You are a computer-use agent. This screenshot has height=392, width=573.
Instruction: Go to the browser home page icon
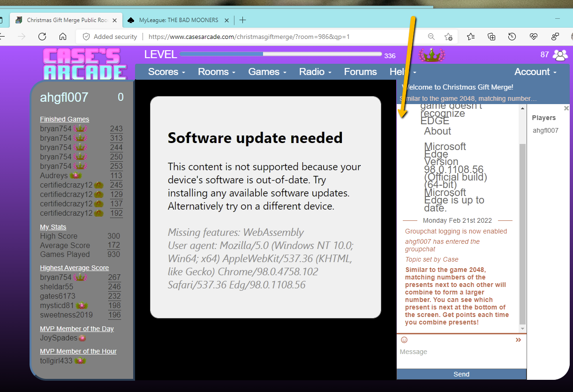(x=63, y=37)
